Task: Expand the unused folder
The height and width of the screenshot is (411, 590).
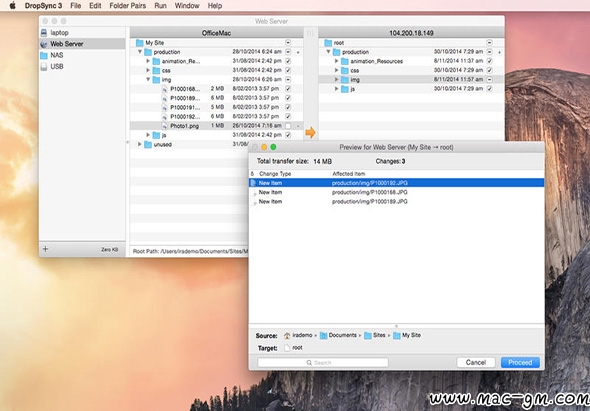Action: [x=140, y=144]
